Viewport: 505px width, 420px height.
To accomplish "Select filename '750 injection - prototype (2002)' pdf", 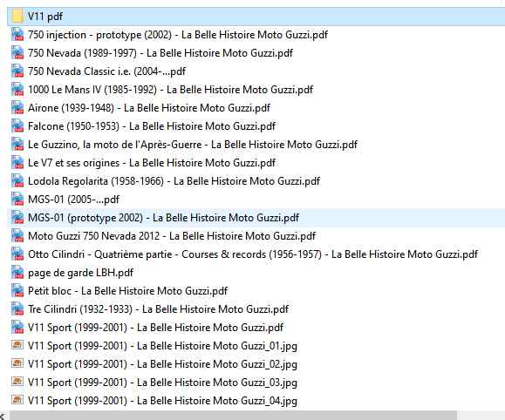I will coord(178,35).
